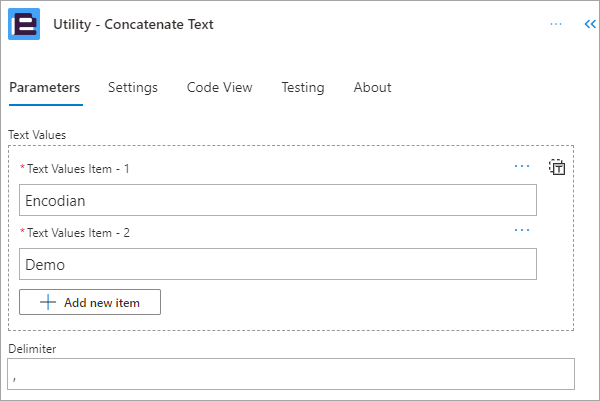
Task: Switch Text Values to input entire array
Action: click(x=557, y=167)
